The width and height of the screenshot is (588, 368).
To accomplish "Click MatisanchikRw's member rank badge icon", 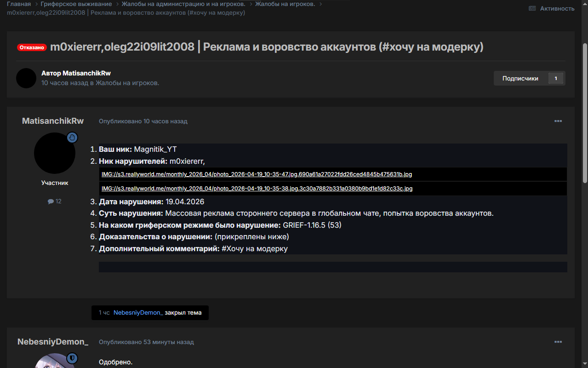I will [x=72, y=138].
